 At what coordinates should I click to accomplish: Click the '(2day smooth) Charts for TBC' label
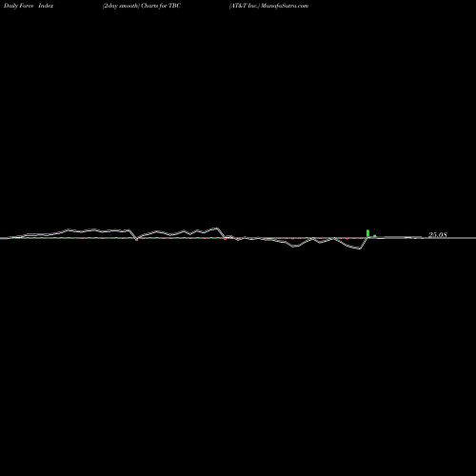pos(142,6)
